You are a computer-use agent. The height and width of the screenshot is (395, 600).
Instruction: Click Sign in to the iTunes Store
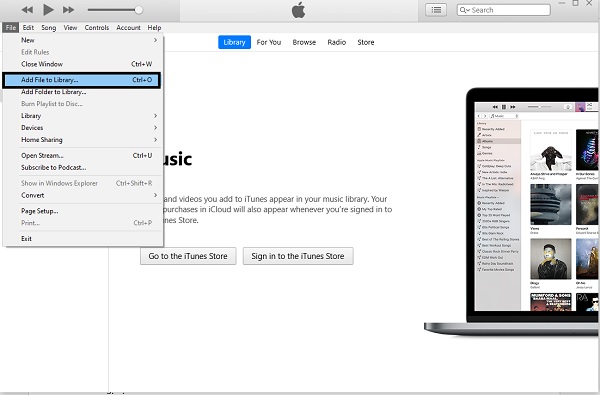click(298, 256)
